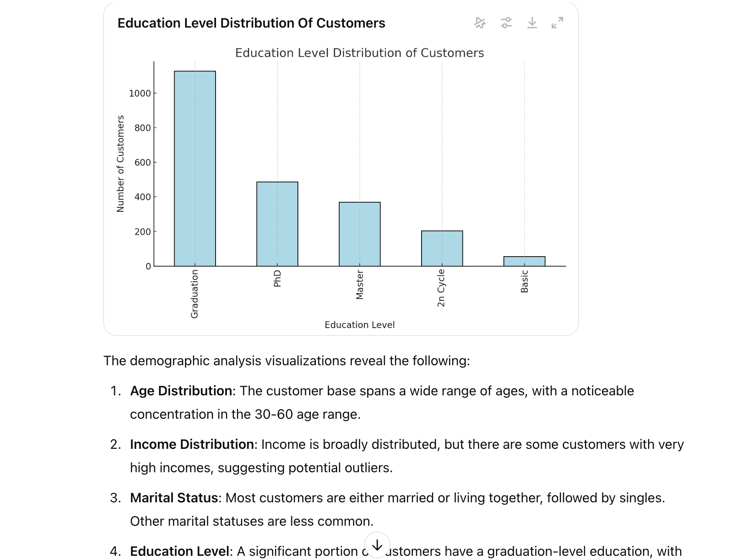Click the Number of Customers y-axis label
This screenshot has height=560, width=737.
click(x=120, y=164)
